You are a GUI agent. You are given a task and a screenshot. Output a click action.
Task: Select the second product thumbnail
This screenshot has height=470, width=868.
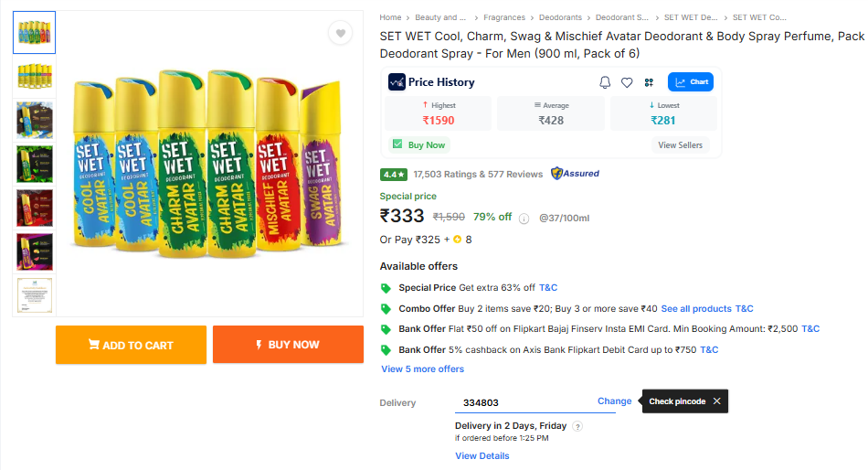(x=35, y=76)
